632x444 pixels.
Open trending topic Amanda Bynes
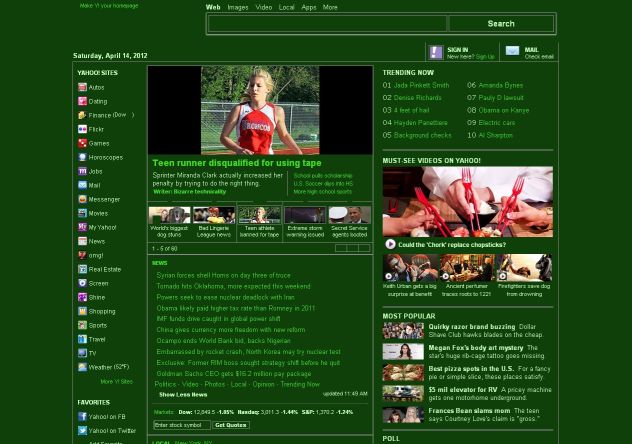(501, 85)
